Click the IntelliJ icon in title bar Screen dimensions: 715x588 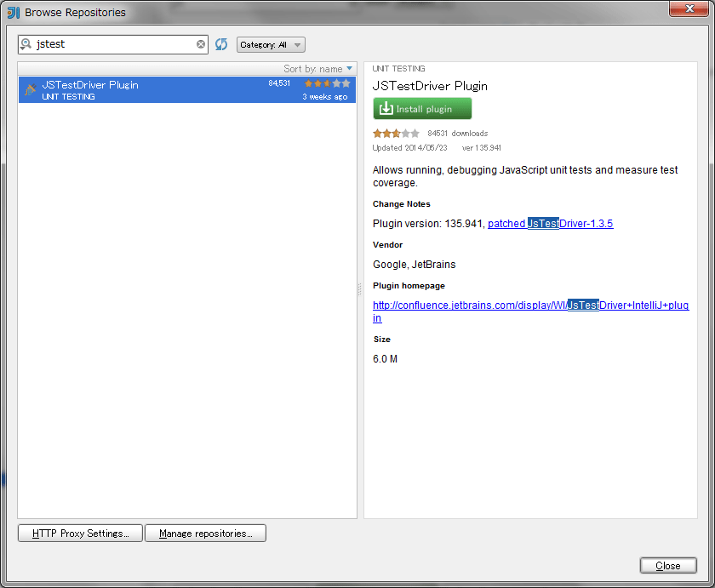[x=14, y=12]
